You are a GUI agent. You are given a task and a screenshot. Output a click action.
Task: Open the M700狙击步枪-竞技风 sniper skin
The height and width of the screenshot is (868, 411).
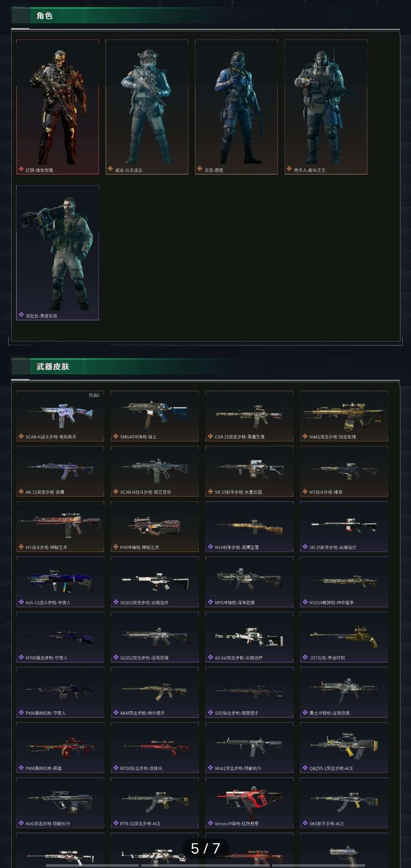pos(155,747)
